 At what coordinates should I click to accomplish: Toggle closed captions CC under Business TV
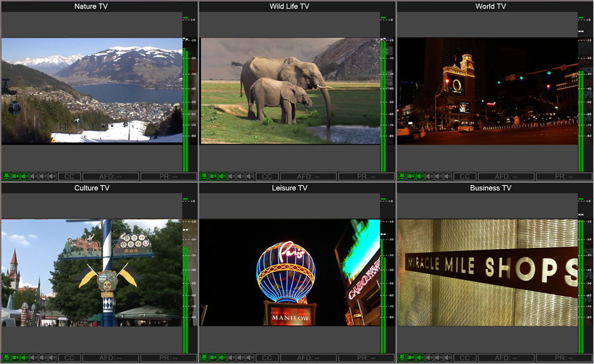(465, 358)
